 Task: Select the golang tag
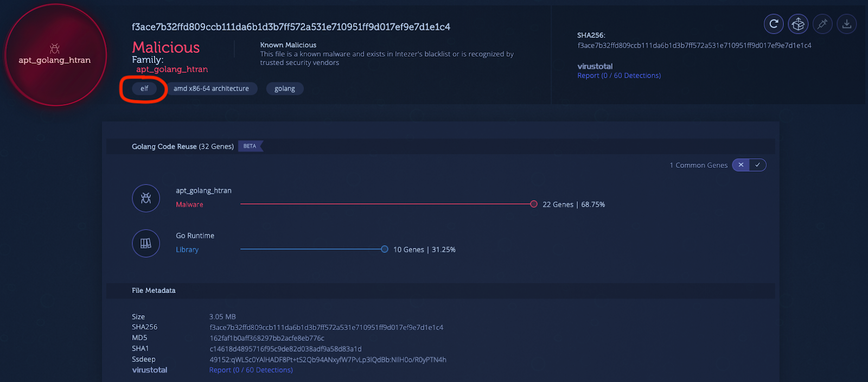(285, 89)
